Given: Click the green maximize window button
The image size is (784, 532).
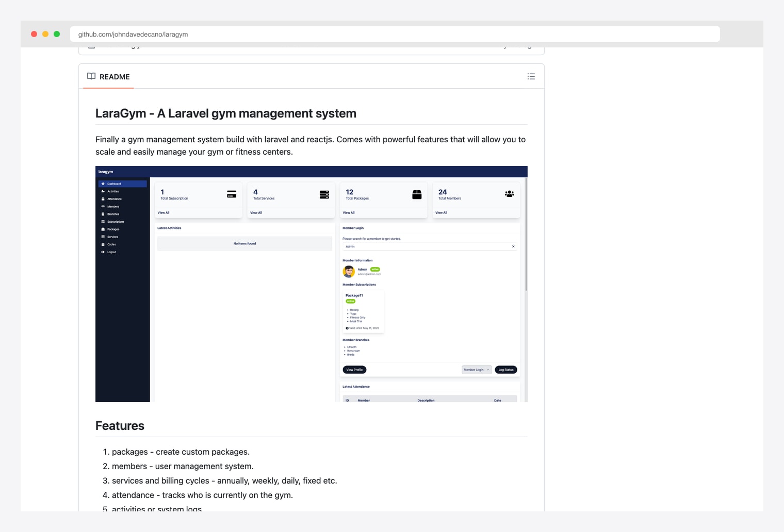Looking at the screenshot, I should [57, 34].
